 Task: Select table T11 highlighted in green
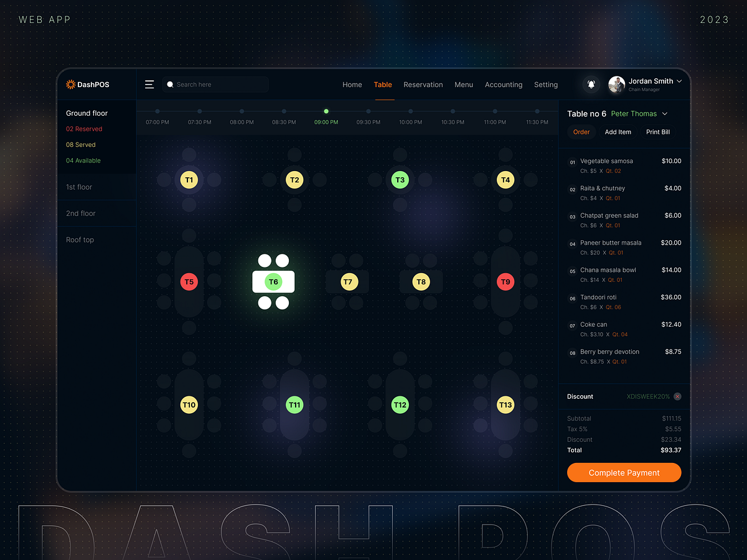[294, 404]
